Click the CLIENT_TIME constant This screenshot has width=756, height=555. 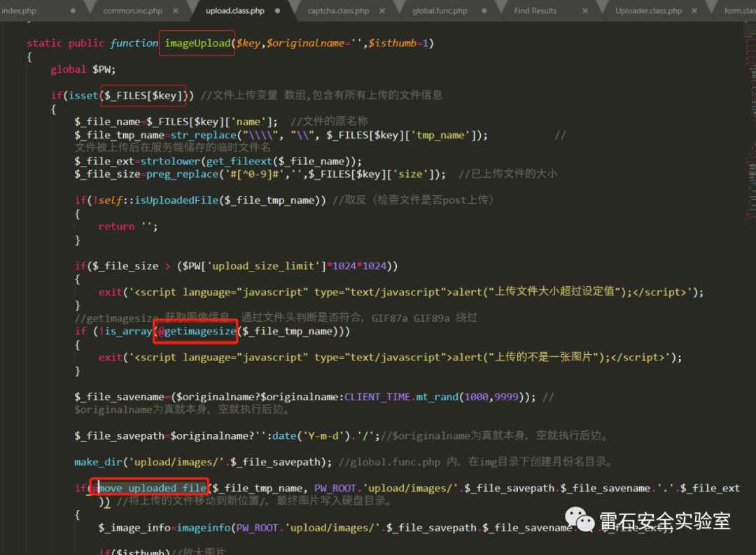pyautogui.click(x=377, y=397)
